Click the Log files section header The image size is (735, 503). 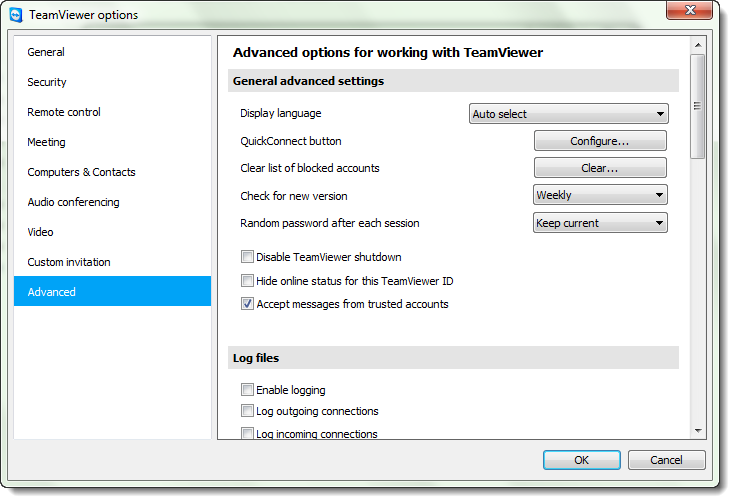[453, 358]
